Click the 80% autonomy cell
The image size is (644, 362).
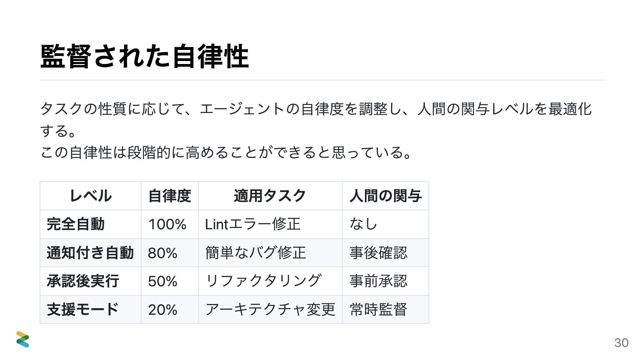170,253
